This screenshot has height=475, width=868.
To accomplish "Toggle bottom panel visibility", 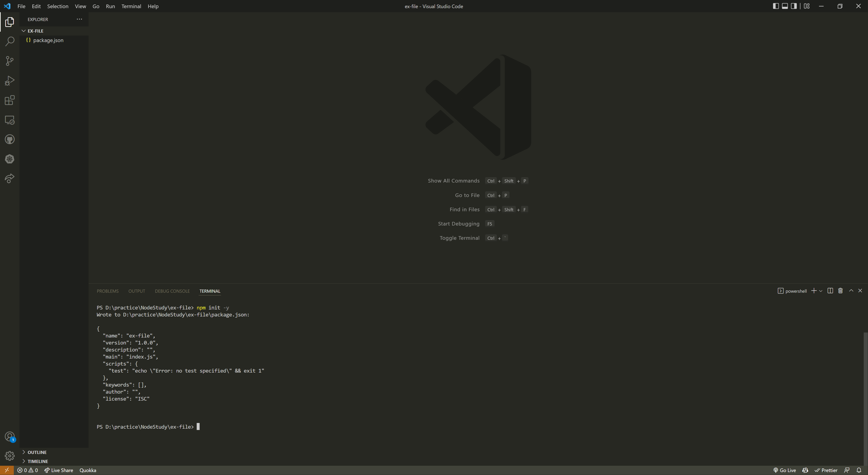I will 785,6.
